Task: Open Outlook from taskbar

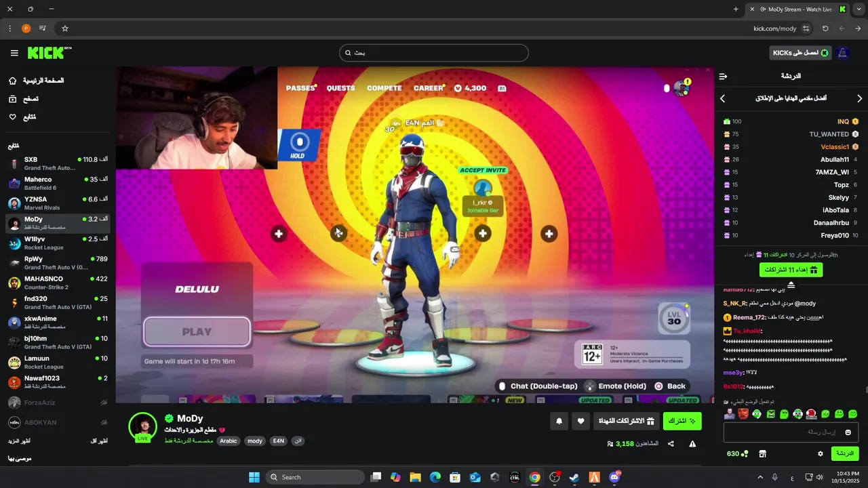Action: tap(475, 477)
